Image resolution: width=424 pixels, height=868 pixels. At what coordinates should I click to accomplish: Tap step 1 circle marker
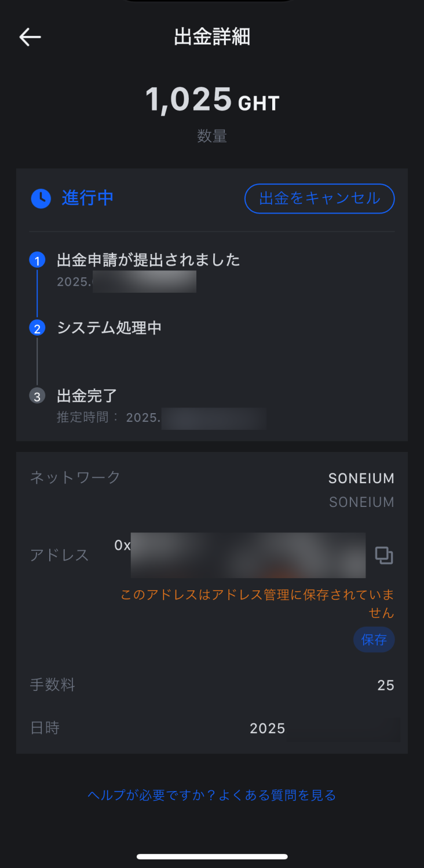(x=37, y=261)
